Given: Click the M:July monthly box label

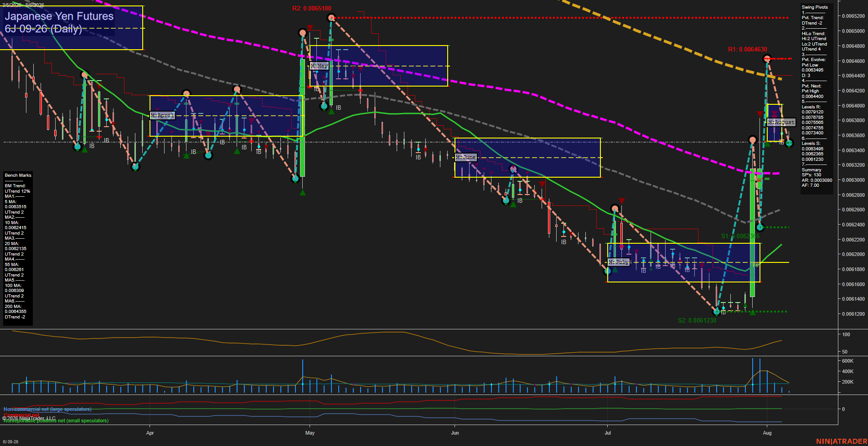Looking at the screenshot, I should (619, 262).
